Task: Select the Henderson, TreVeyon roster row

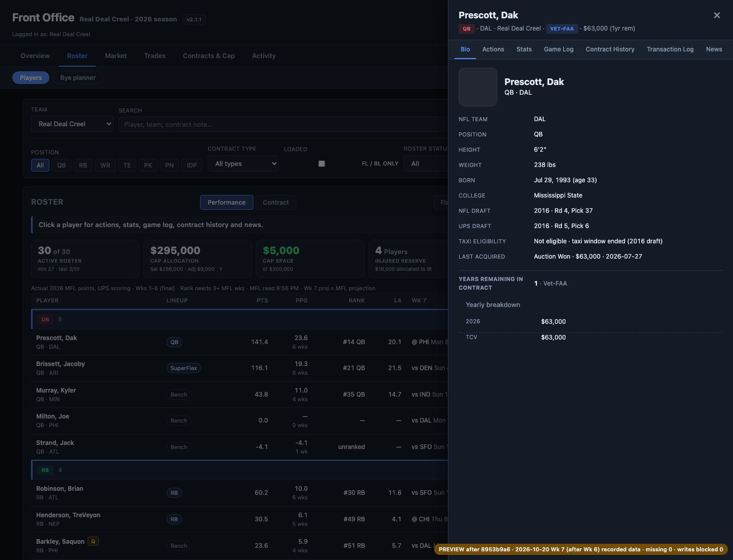Action: [x=239, y=519]
